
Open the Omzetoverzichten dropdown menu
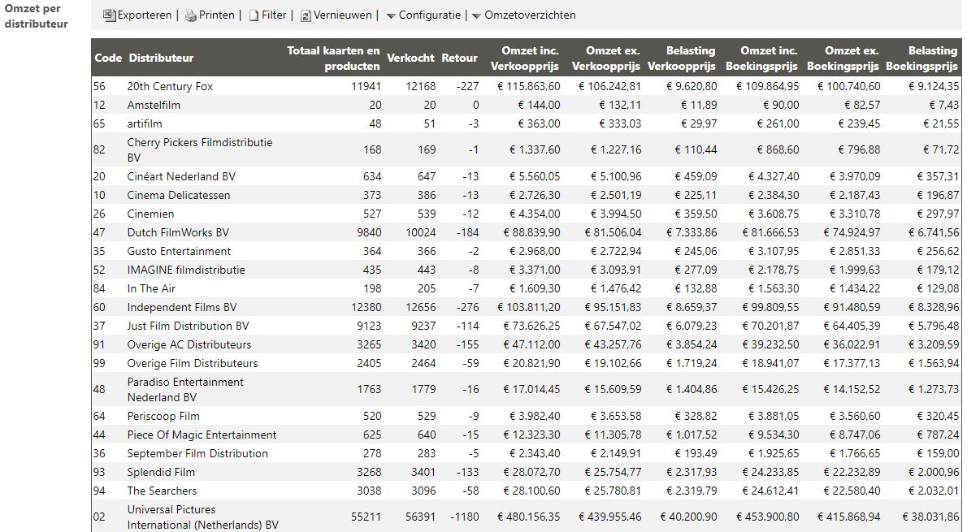pyautogui.click(x=524, y=15)
